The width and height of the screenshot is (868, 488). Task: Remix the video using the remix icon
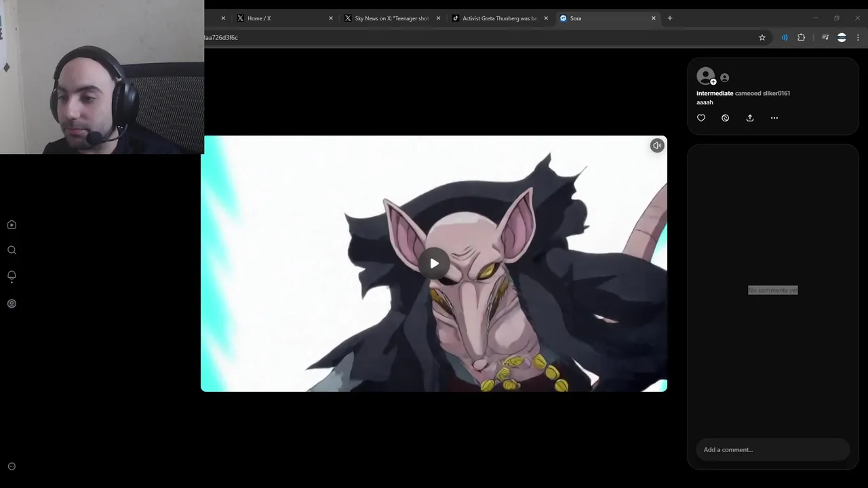(725, 118)
